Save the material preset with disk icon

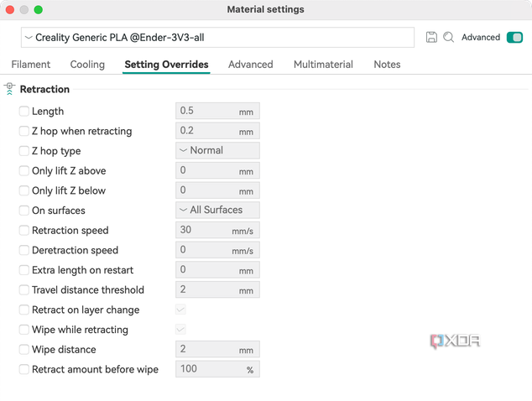[x=431, y=37]
